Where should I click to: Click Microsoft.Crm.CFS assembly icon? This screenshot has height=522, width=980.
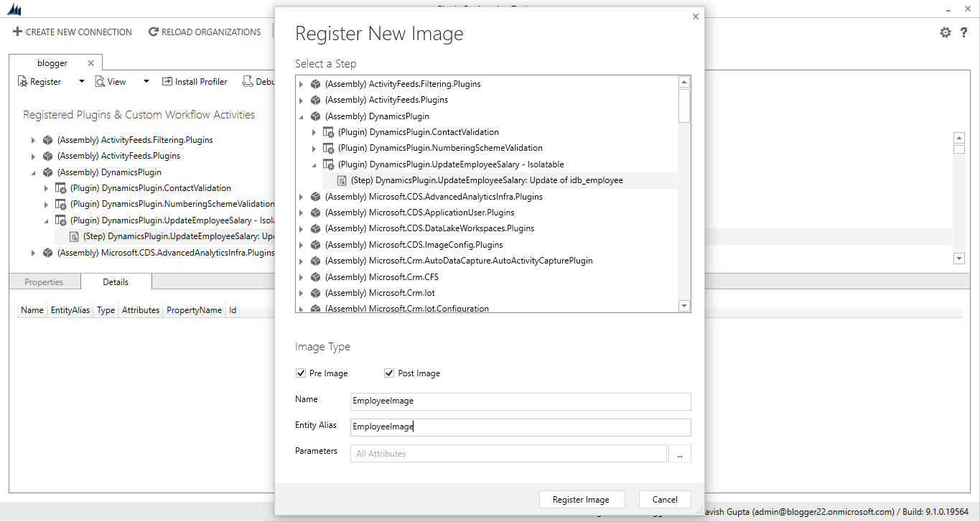[x=315, y=277]
